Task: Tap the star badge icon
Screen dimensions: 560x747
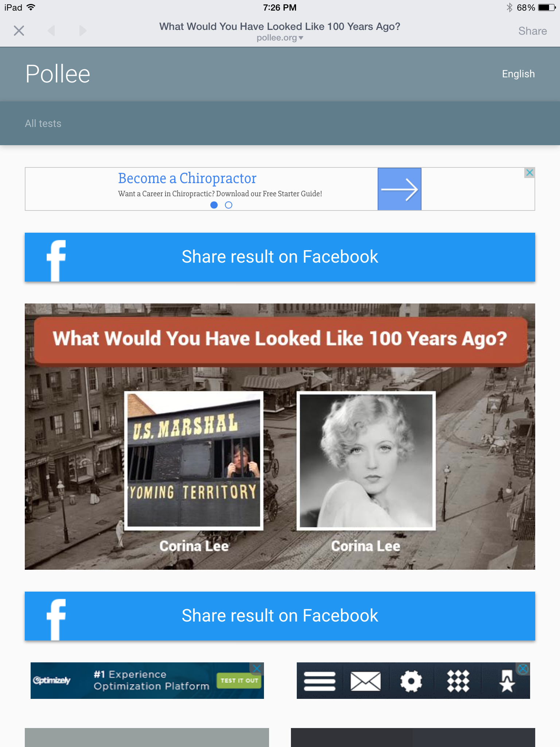Action: 507,681
